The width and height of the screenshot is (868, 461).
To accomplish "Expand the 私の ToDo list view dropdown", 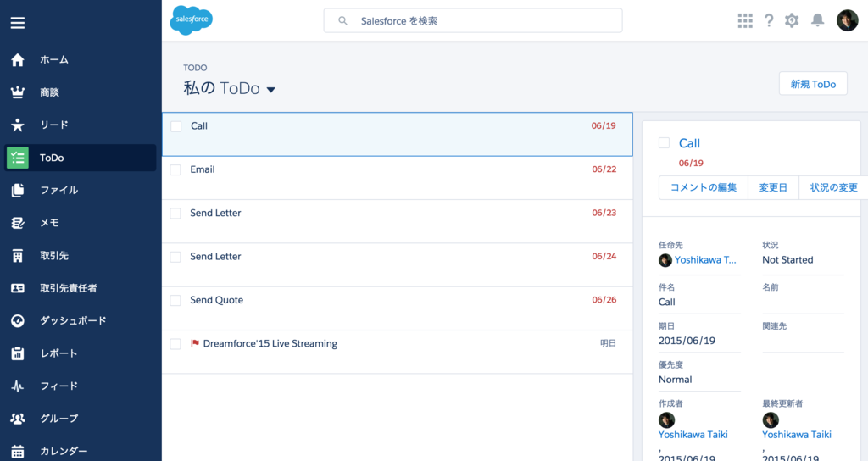I will 270,90.
